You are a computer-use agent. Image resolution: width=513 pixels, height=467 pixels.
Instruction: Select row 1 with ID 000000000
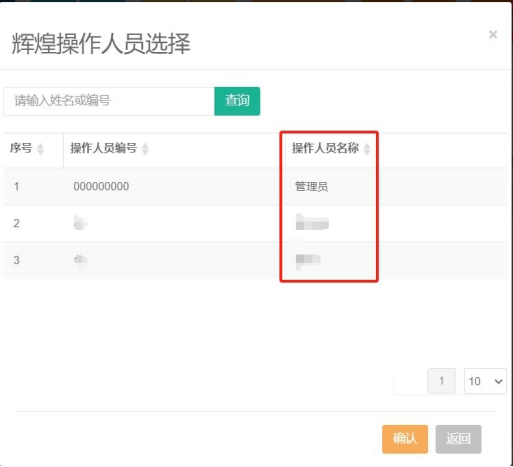pyautogui.click(x=255, y=186)
